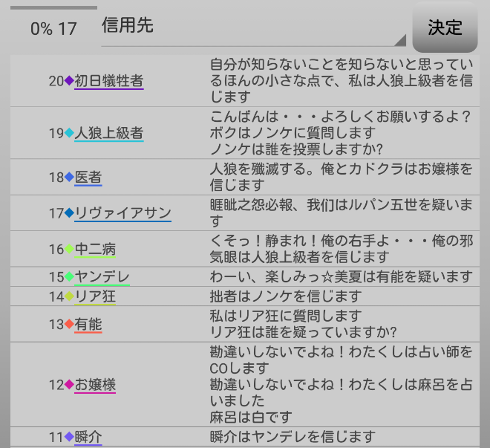Choose the リア狂 player name
The height and width of the screenshot is (448, 490).
(x=95, y=296)
